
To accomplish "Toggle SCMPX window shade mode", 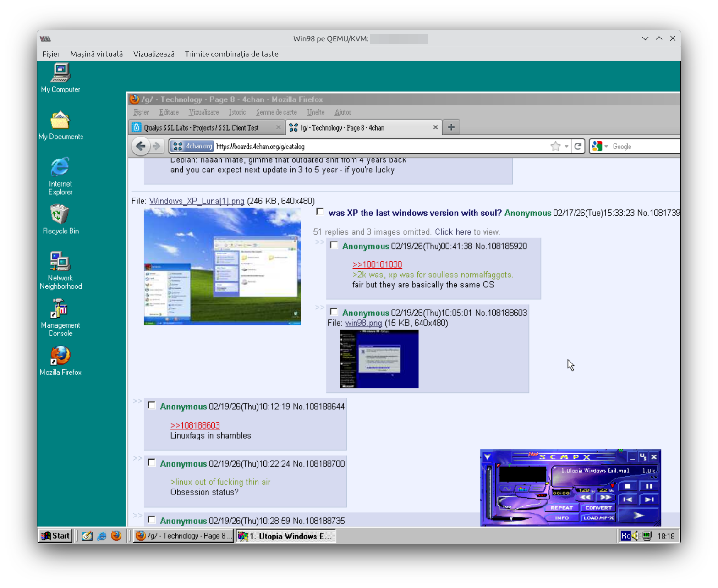I will click(x=643, y=457).
